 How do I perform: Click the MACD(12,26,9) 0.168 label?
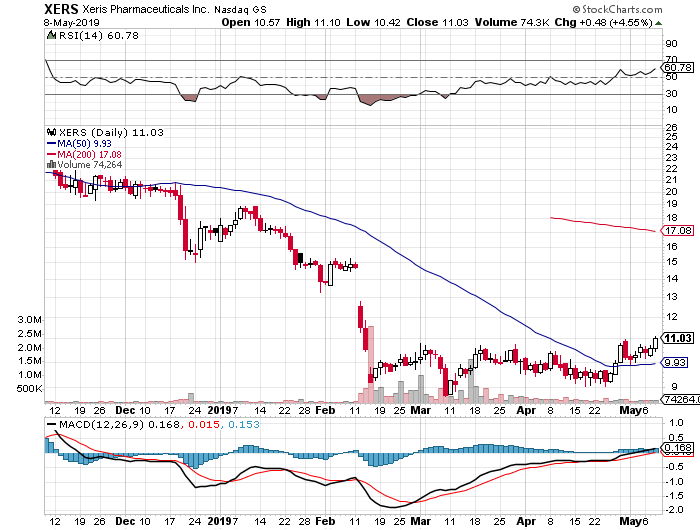(120, 424)
